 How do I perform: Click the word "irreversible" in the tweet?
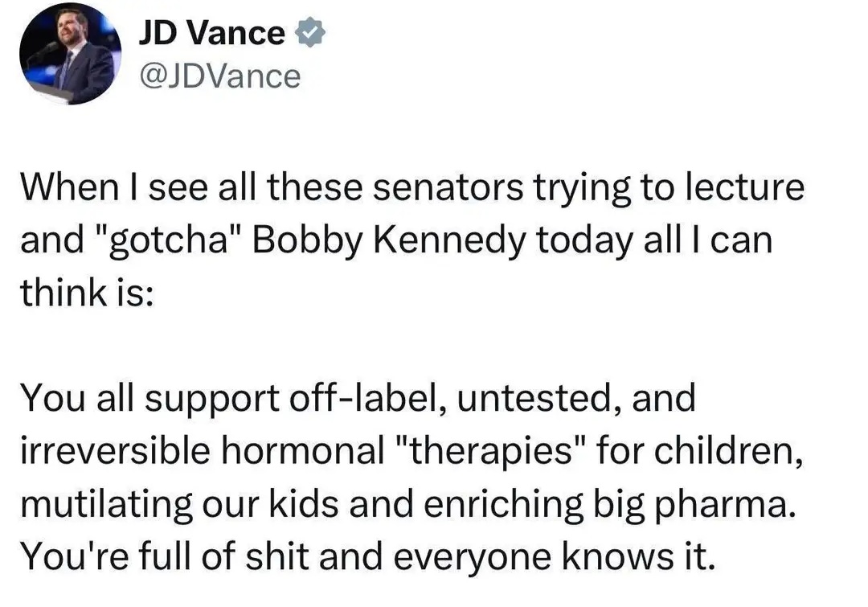[116, 451]
